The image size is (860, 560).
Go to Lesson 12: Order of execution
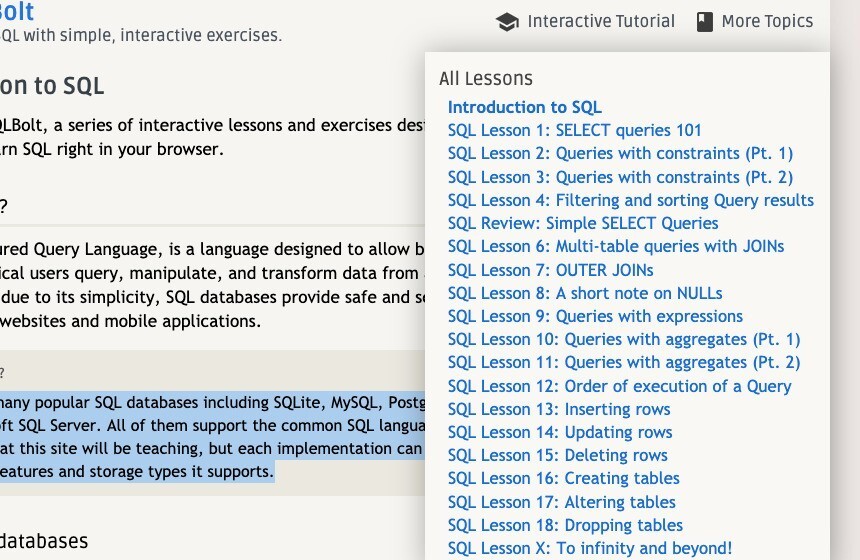coord(619,386)
